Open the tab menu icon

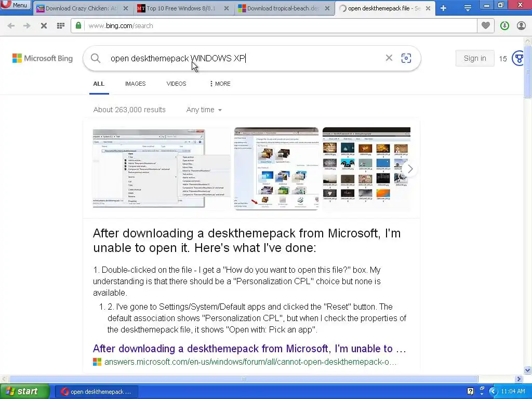pyautogui.click(x=468, y=8)
